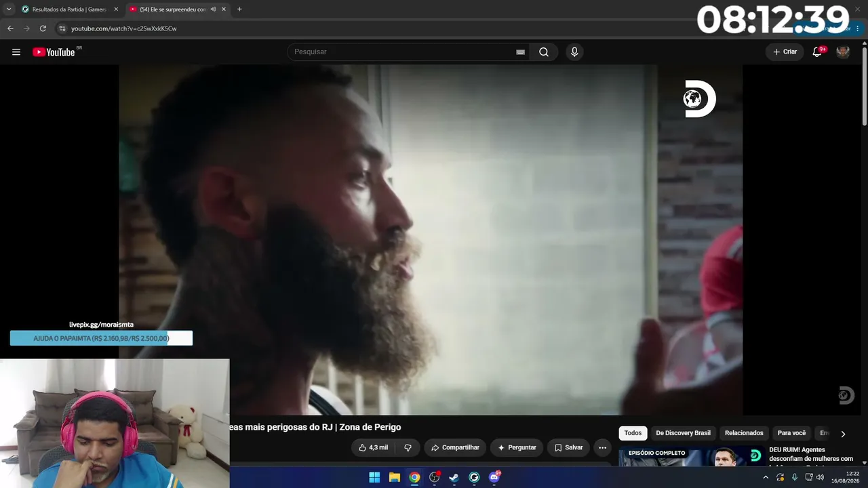Image resolution: width=868 pixels, height=488 pixels.
Task: Open the taskbar volume control
Action: pos(820,477)
